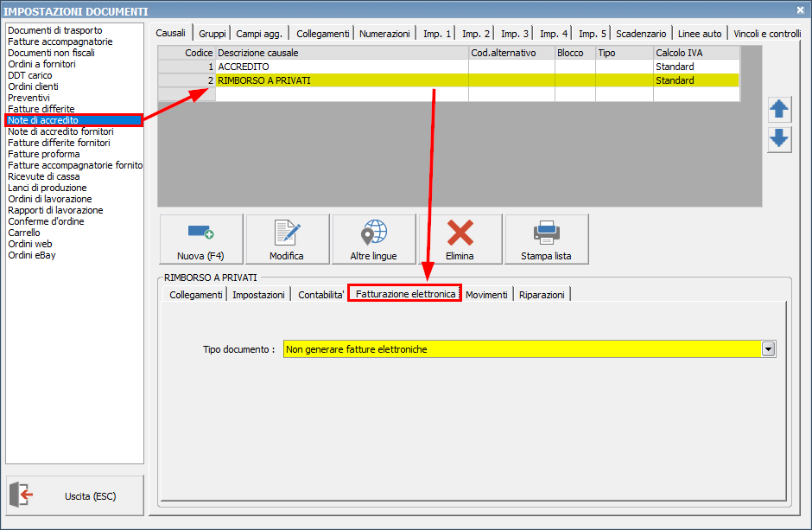Screen dimensions: 812x530
Task: Open the Linee auto tab
Action: pyautogui.click(x=700, y=34)
